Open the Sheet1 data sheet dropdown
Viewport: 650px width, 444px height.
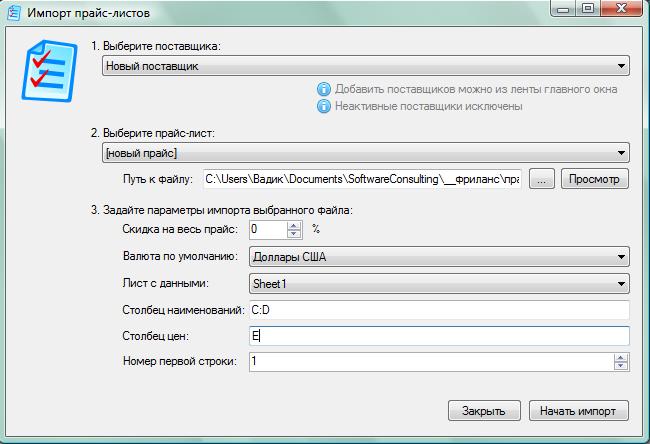439,284
